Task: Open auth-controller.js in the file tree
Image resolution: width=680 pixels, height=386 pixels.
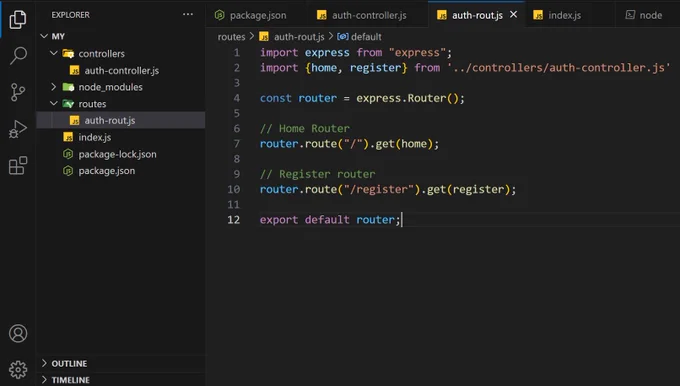Action: (121, 70)
